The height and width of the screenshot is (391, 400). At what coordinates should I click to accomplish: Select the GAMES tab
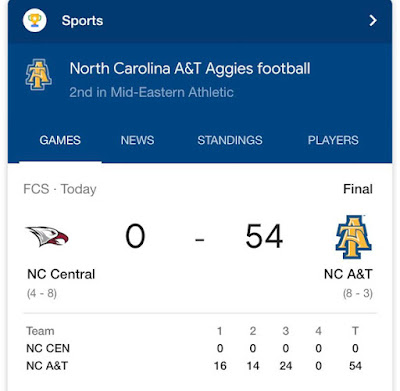click(60, 140)
